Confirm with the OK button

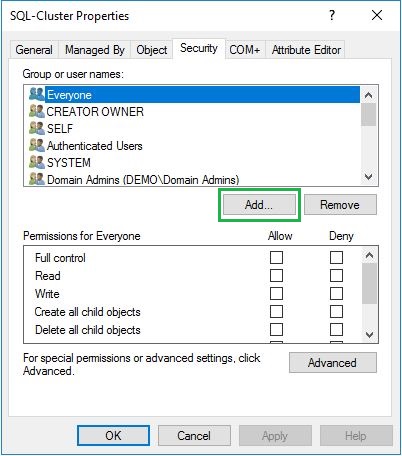coord(113,435)
